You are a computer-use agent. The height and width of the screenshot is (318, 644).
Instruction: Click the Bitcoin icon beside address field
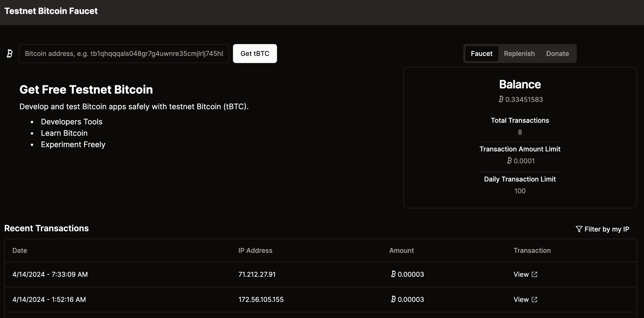[x=9, y=54]
